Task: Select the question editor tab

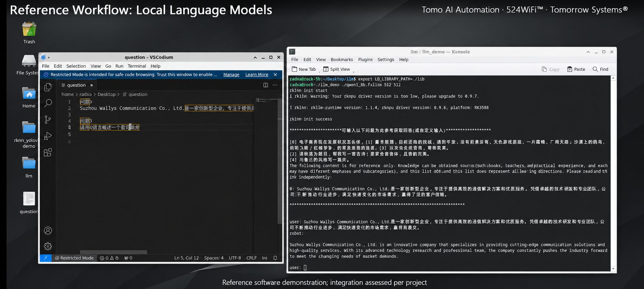Action: [x=76, y=85]
